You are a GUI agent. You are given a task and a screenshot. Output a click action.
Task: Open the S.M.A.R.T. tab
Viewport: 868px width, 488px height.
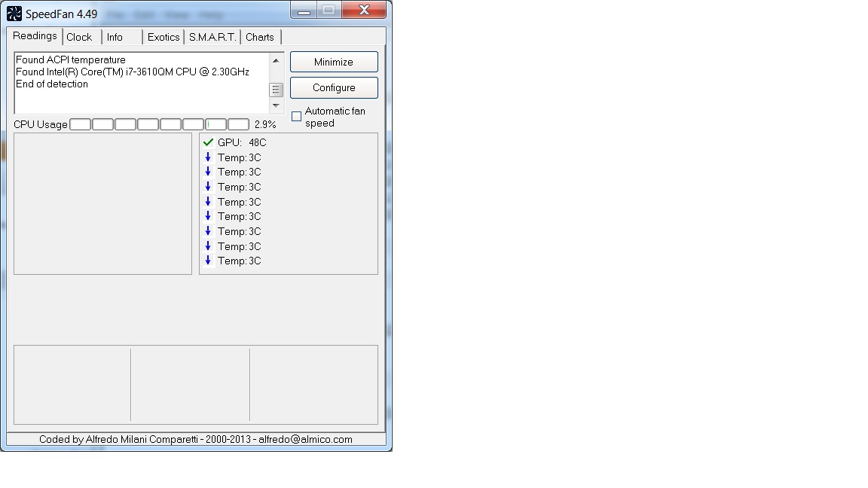[x=212, y=37]
